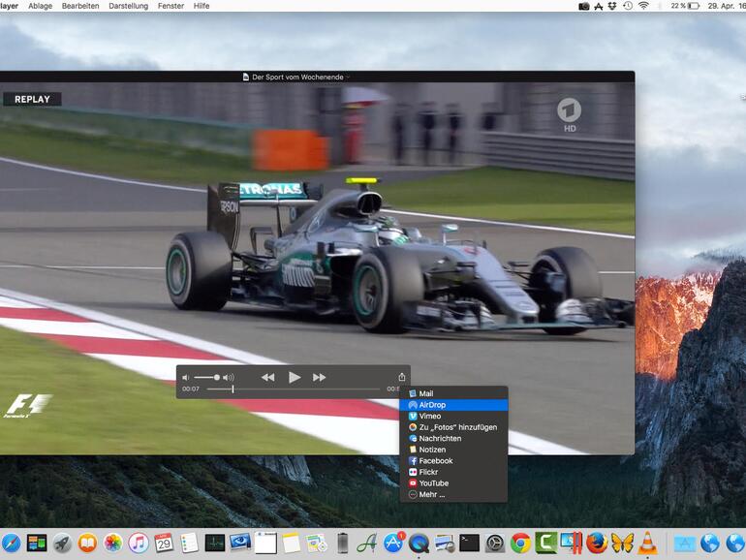Screen dimensions: 746x560
Task: Click the share icon in player controls
Action: tap(402, 377)
